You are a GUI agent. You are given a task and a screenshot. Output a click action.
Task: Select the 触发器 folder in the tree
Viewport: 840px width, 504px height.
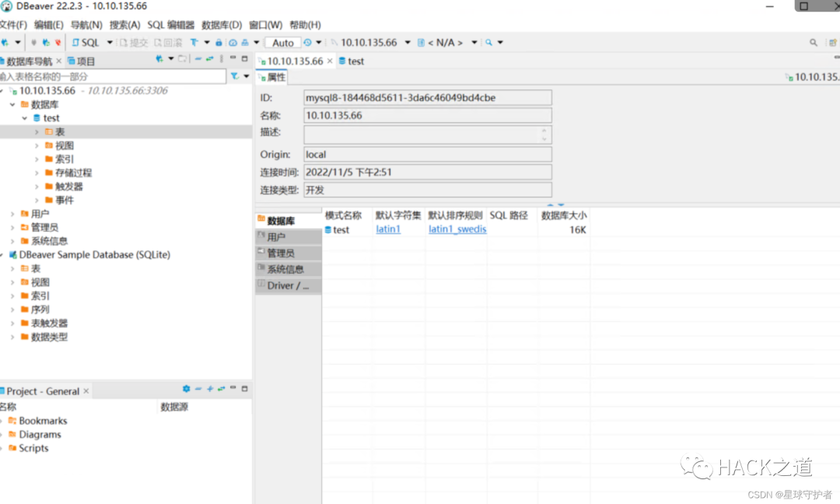(x=69, y=187)
